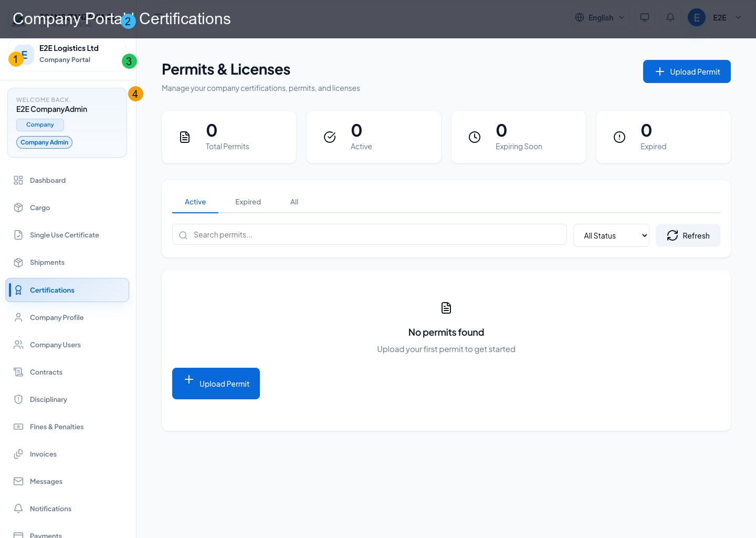The height and width of the screenshot is (538, 756).
Task: Open the Messages envelope icon
Action: click(x=18, y=481)
